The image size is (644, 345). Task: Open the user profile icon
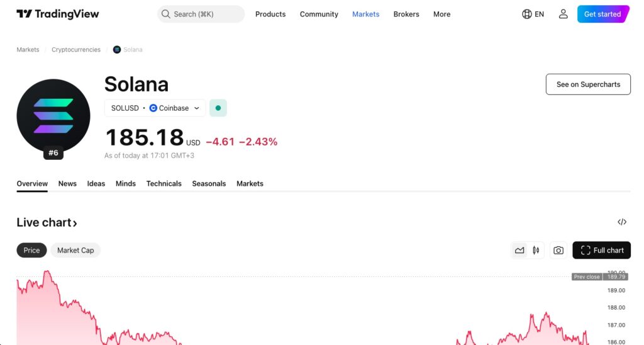tap(563, 14)
